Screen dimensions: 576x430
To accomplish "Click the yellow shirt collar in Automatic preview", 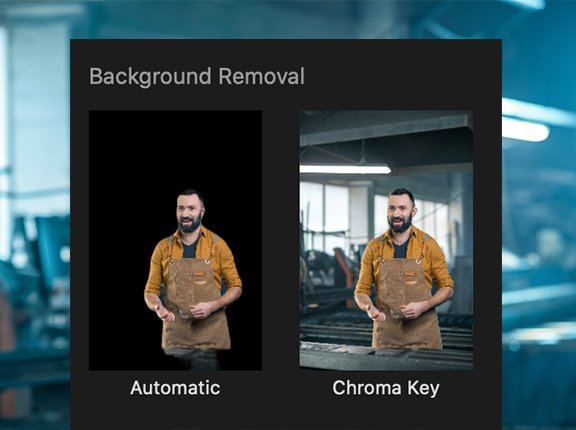I will 191,237.
